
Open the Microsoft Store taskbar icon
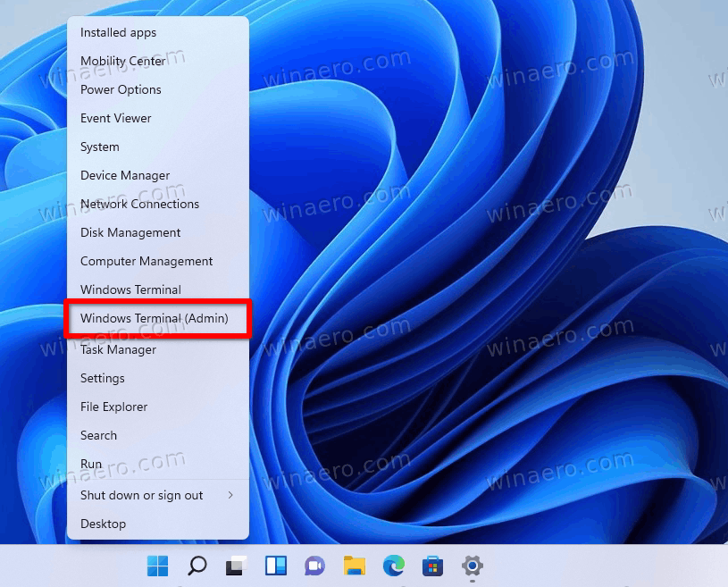coord(432,566)
